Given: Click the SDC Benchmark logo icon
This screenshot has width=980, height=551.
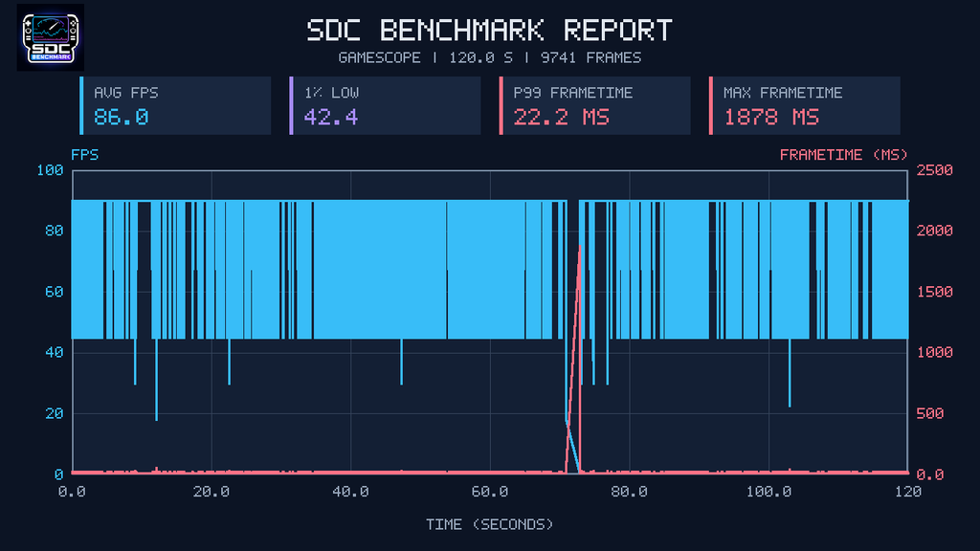Looking at the screenshot, I should [x=51, y=38].
